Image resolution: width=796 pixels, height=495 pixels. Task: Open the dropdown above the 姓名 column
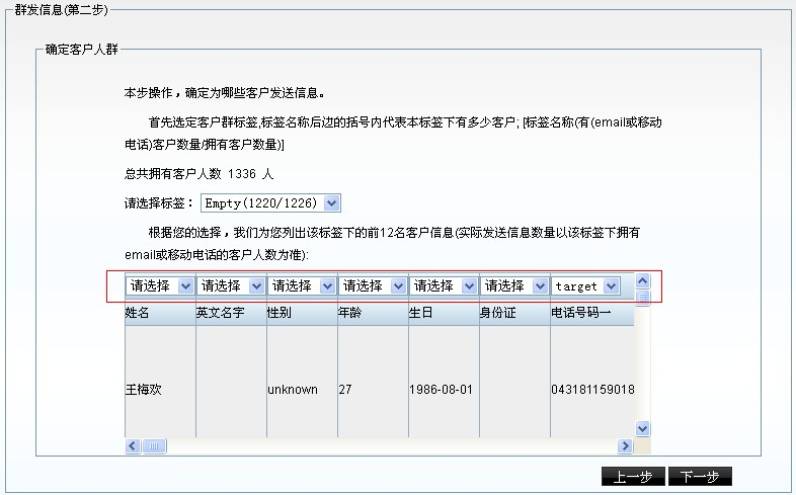pyautogui.click(x=160, y=286)
